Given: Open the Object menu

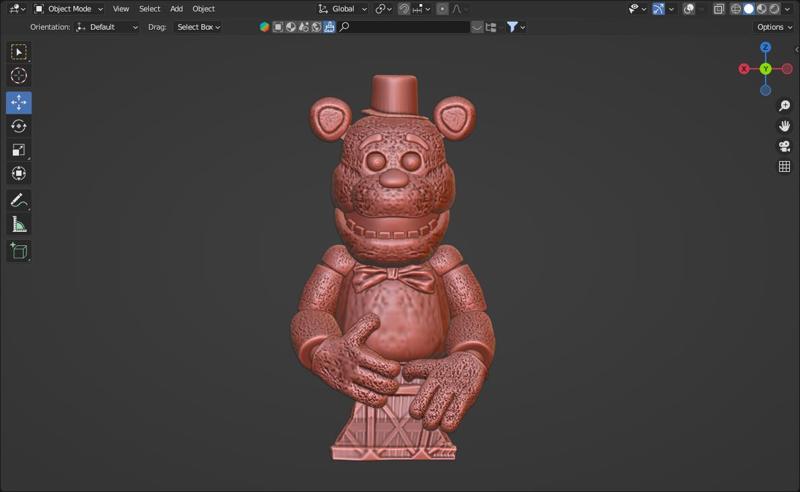Looking at the screenshot, I should coord(204,9).
